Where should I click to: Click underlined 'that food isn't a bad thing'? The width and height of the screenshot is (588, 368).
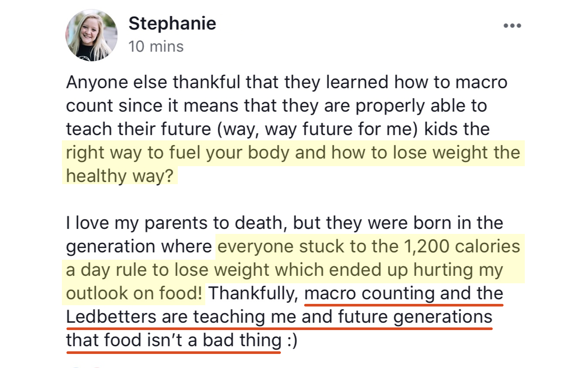click(x=174, y=340)
